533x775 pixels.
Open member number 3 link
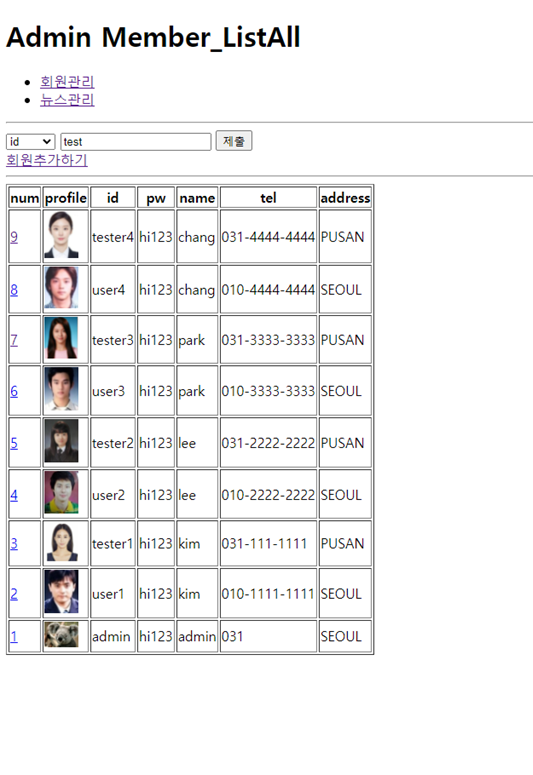click(14, 544)
